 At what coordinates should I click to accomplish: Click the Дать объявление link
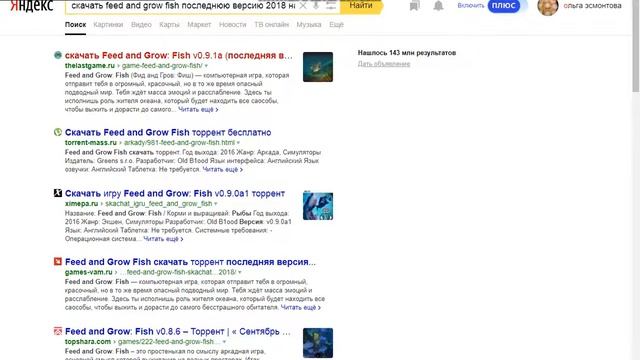pyautogui.click(x=384, y=64)
